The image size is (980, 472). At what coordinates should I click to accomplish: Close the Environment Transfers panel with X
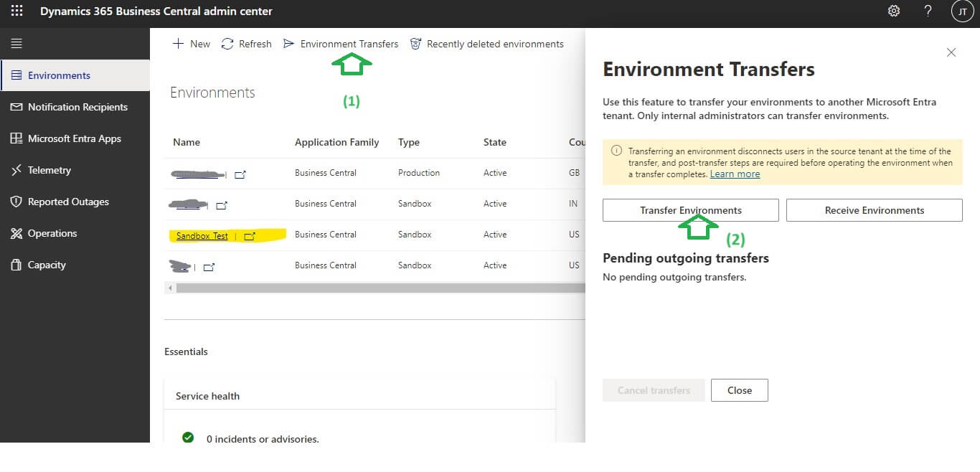951,52
